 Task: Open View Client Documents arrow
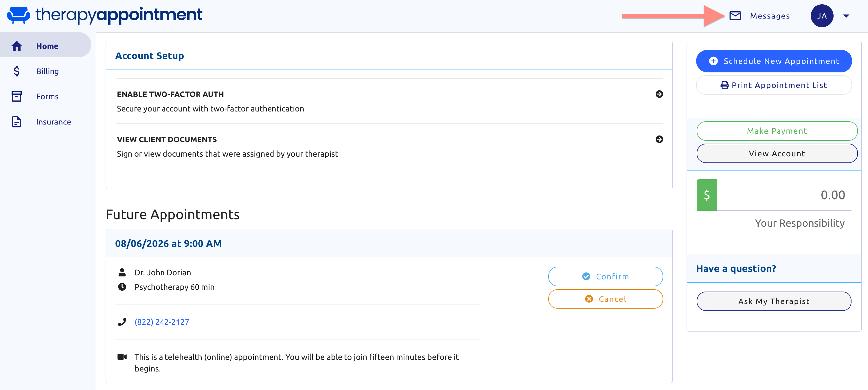(659, 139)
